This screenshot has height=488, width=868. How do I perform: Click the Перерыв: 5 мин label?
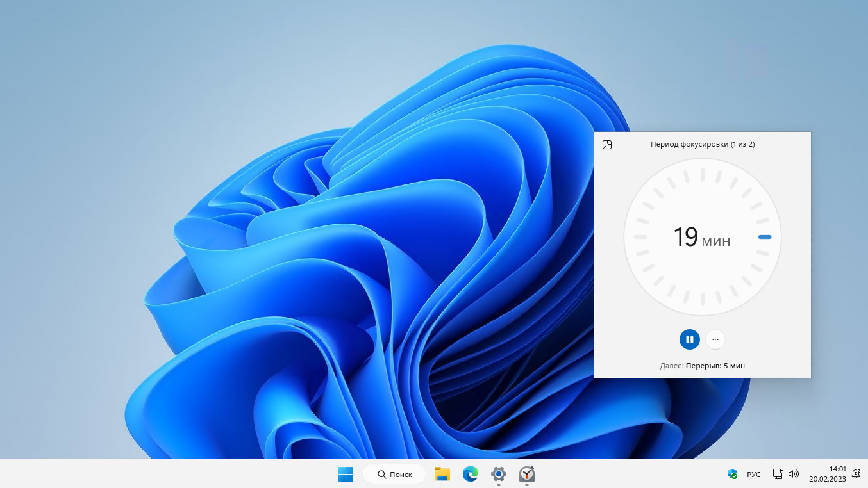715,366
